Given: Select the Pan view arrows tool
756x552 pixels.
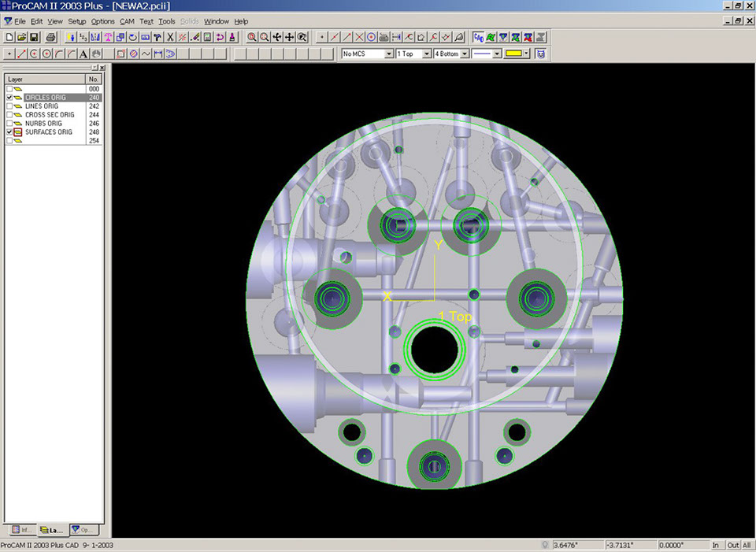Looking at the screenshot, I should (x=290, y=37).
